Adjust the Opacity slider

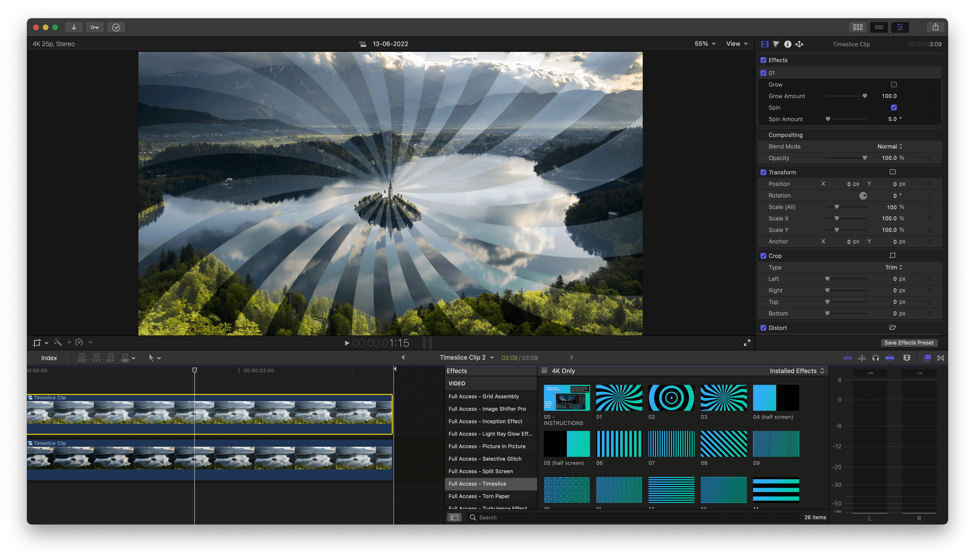tap(846, 158)
